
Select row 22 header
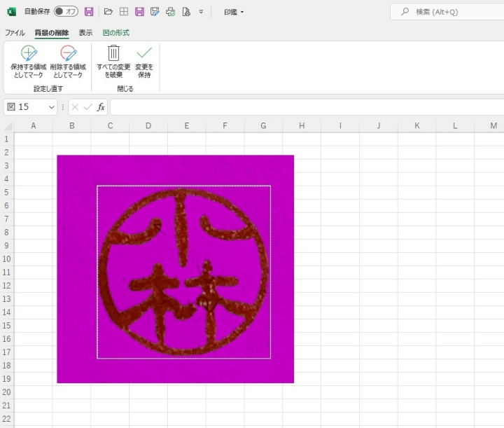click(x=7, y=419)
